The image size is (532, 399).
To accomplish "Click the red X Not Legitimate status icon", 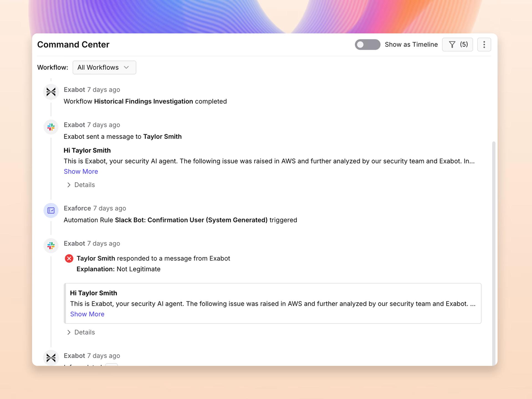I will click(x=69, y=259).
